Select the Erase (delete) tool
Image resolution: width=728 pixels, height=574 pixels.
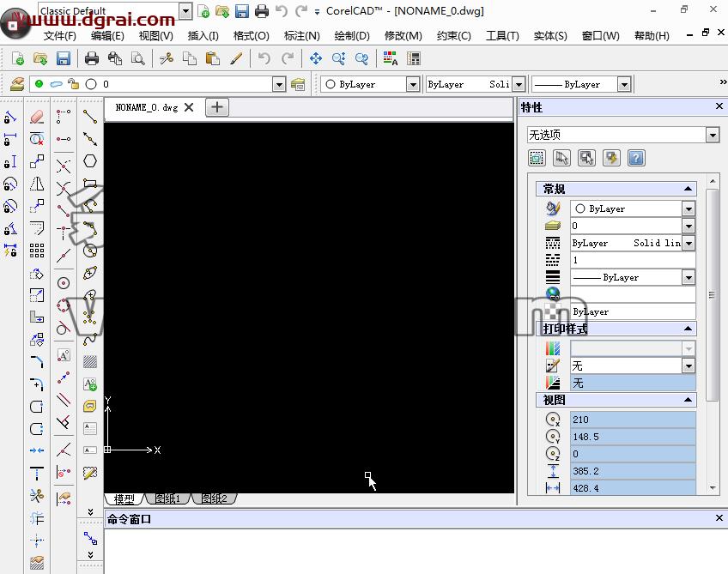[x=37, y=116]
